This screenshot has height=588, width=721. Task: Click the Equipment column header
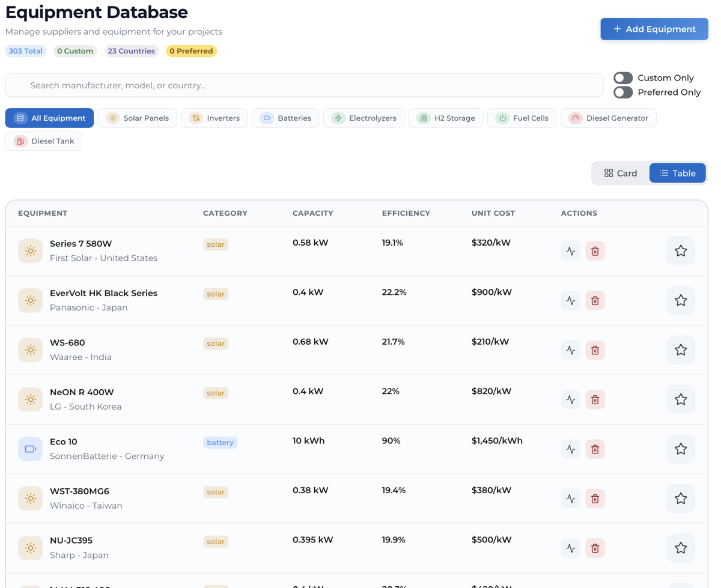click(43, 213)
